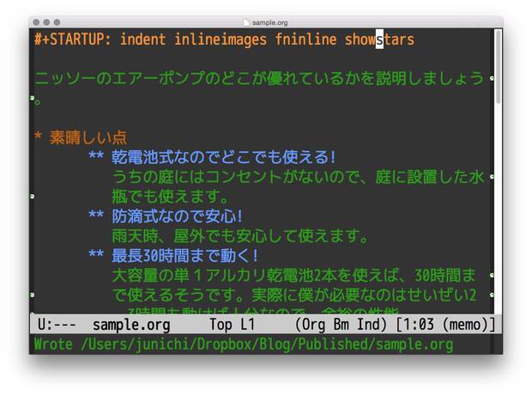The width and height of the screenshot is (532, 396).
Task: Click the intro line 'ニッソーのエアーポンプの…'
Action: tap(259, 78)
